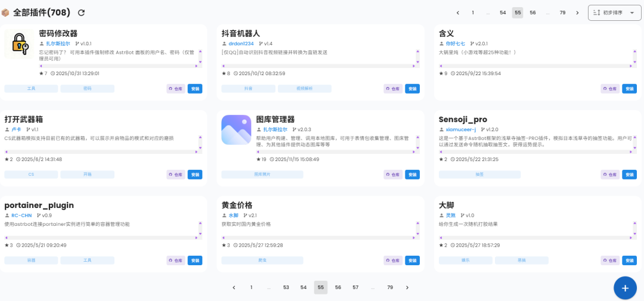
Task: Install the 图库管理器 plugin
Action: click(x=413, y=175)
